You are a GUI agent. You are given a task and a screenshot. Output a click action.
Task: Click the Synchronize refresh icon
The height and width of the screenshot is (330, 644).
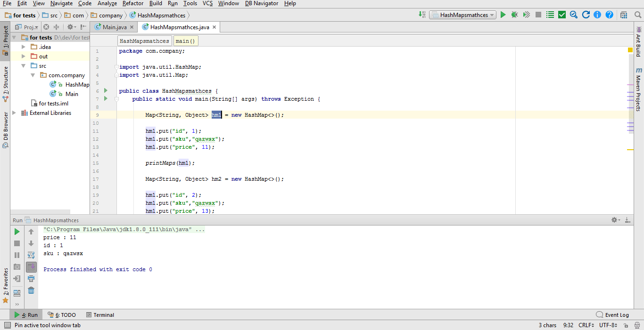586,15
